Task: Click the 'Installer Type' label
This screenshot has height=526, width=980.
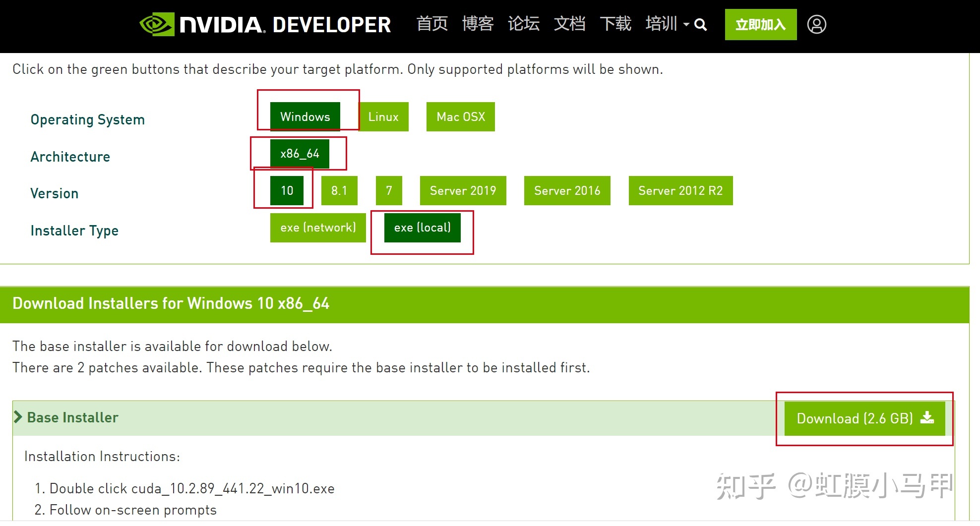Action: click(x=74, y=231)
